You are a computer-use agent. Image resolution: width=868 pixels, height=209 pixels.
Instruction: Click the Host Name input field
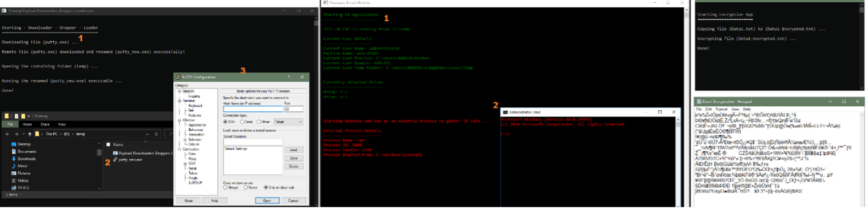coord(253,108)
